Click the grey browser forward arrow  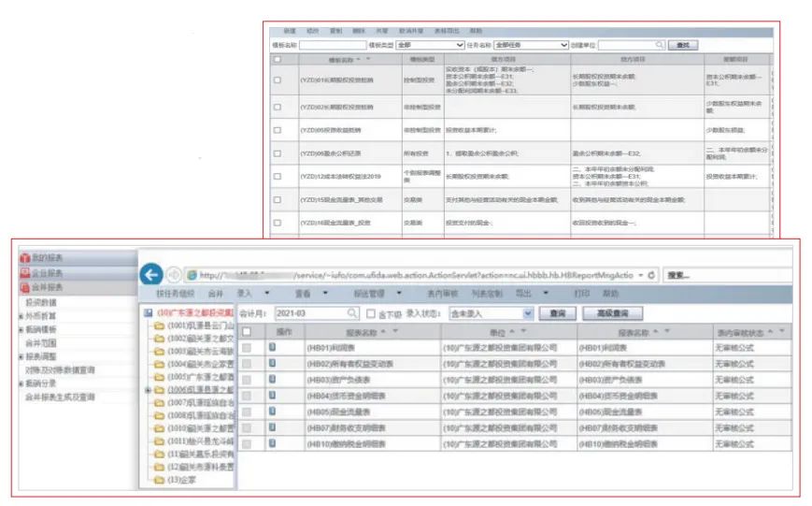pos(174,275)
